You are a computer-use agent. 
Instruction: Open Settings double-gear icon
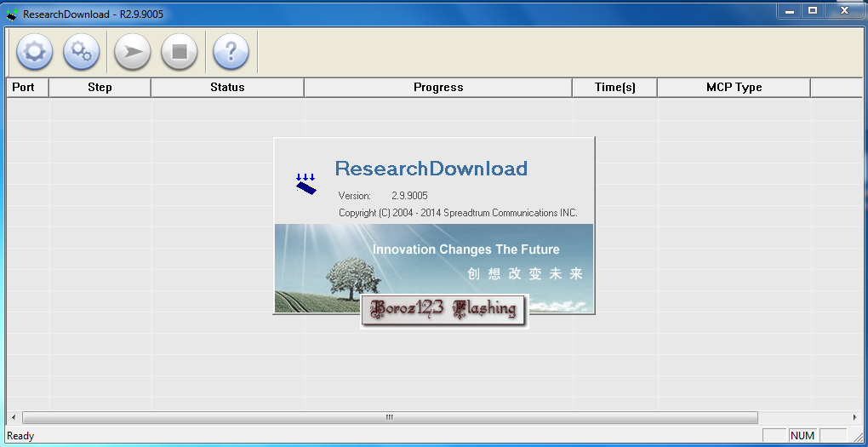tap(82, 52)
